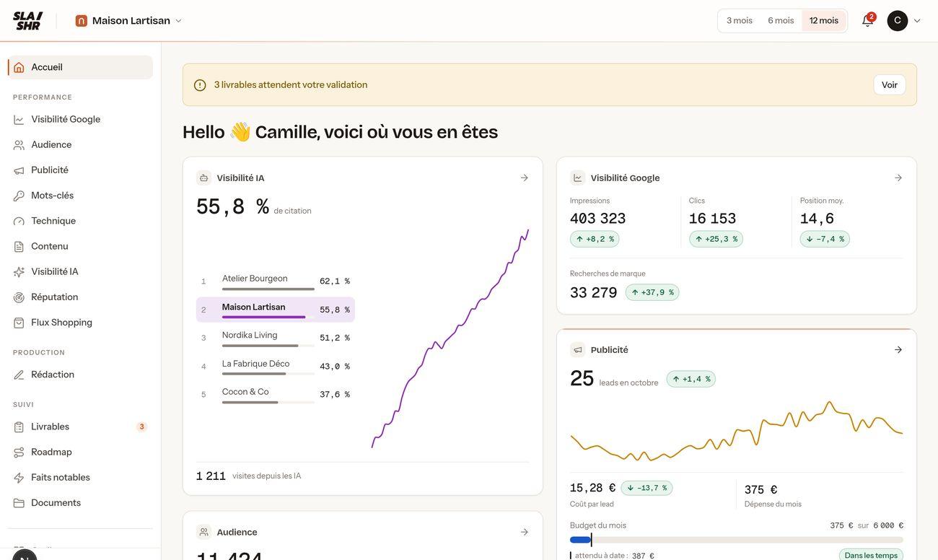Click the Visibilité IA sparkle icon in sidebar
This screenshot has height=560, width=938.
click(x=19, y=272)
